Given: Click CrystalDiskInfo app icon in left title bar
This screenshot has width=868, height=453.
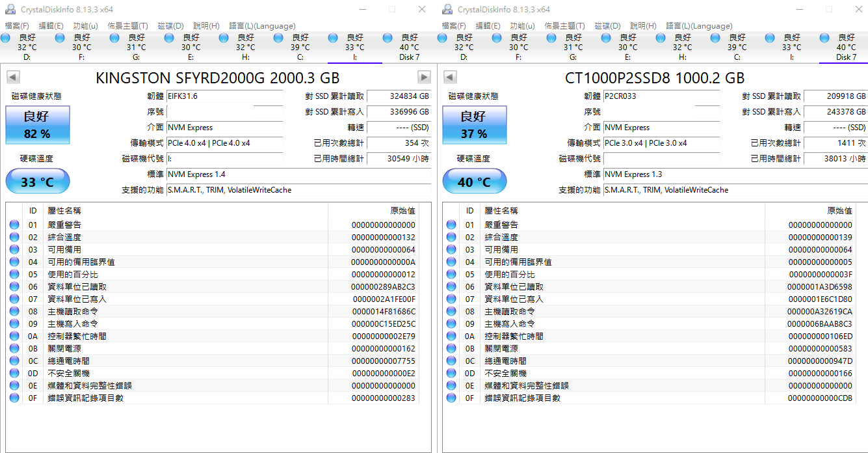Looking at the screenshot, I should [x=10, y=9].
